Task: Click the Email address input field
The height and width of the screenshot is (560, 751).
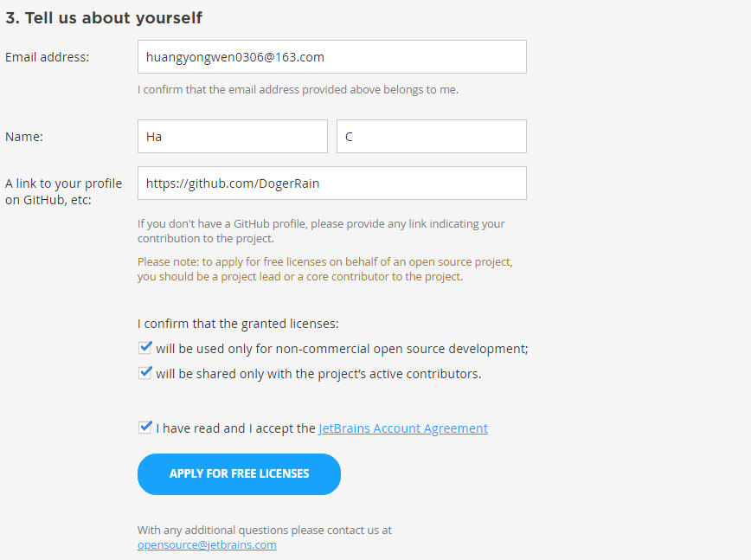Action: pyautogui.click(x=331, y=57)
